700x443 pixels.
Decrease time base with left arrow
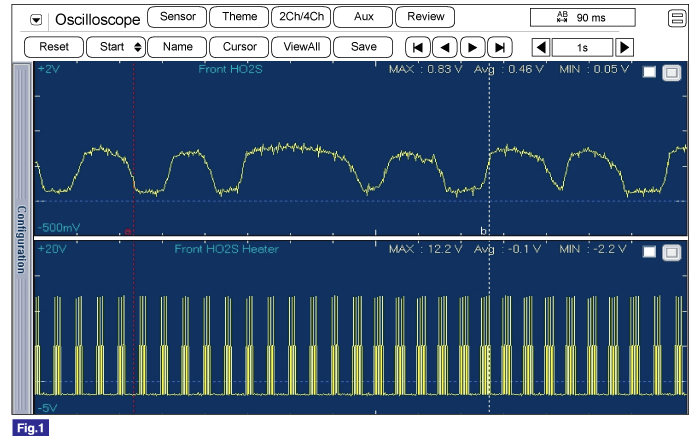point(540,47)
